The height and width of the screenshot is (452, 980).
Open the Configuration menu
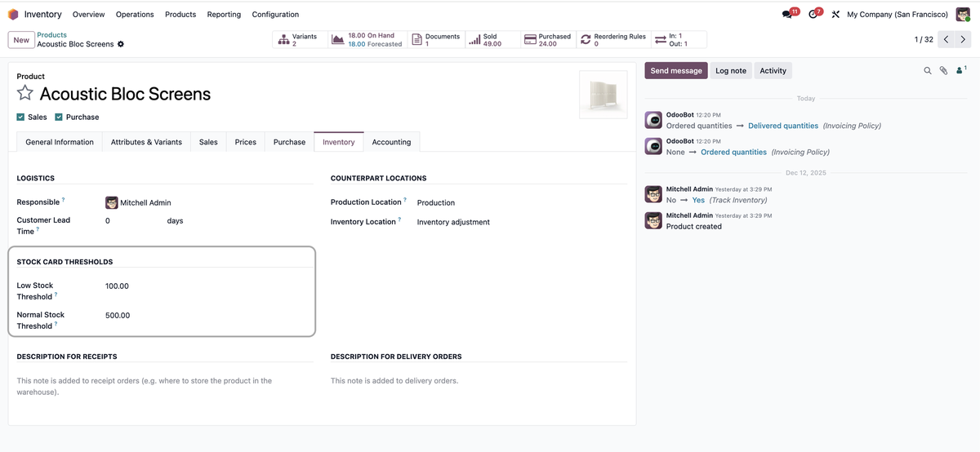coord(275,15)
